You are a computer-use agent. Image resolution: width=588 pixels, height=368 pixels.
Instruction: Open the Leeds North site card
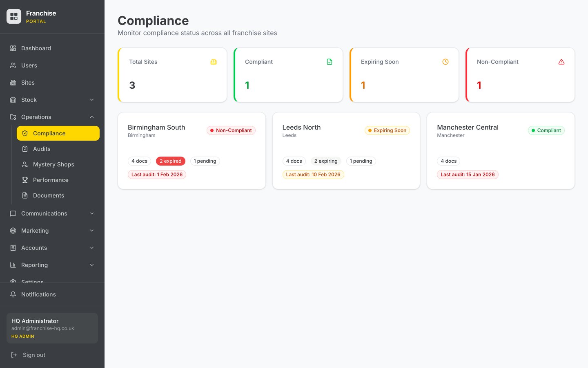(346, 151)
